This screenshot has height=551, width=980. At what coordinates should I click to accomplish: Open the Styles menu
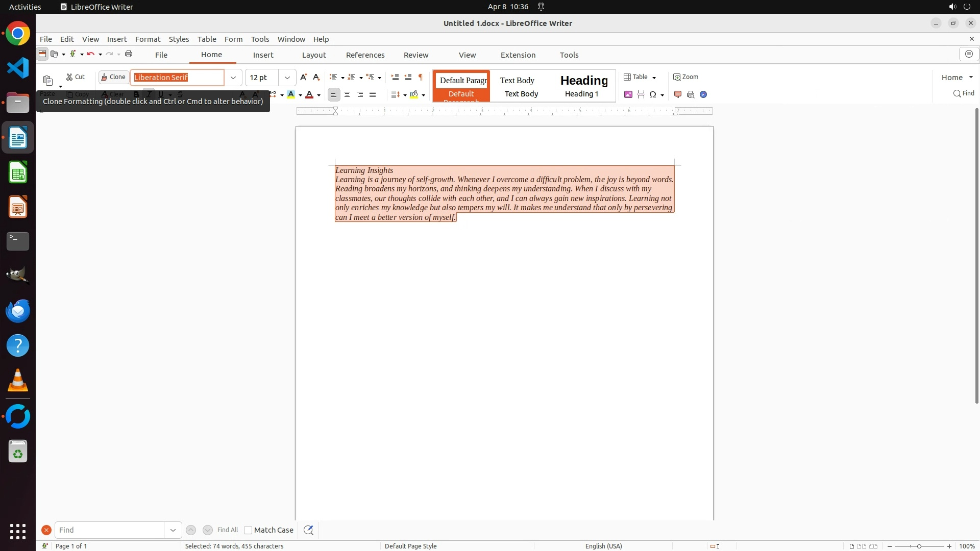tap(179, 39)
